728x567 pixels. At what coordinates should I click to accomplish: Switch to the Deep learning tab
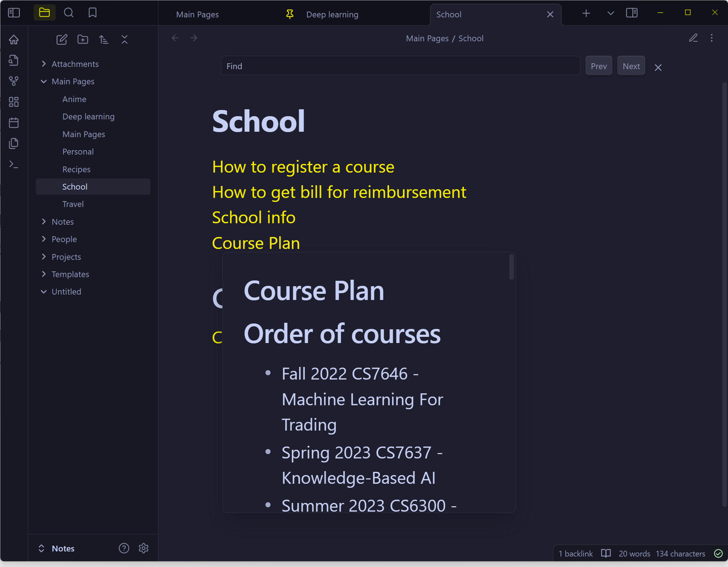pos(332,15)
